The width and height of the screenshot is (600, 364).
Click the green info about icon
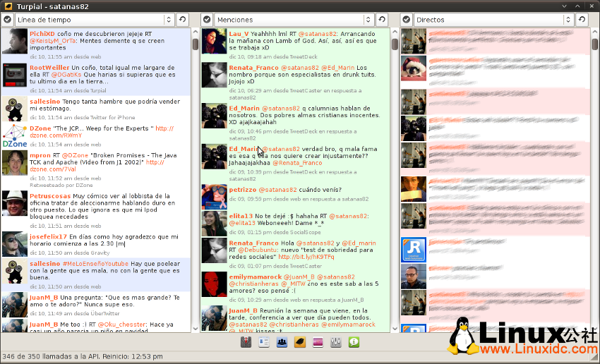tap(354, 342)
